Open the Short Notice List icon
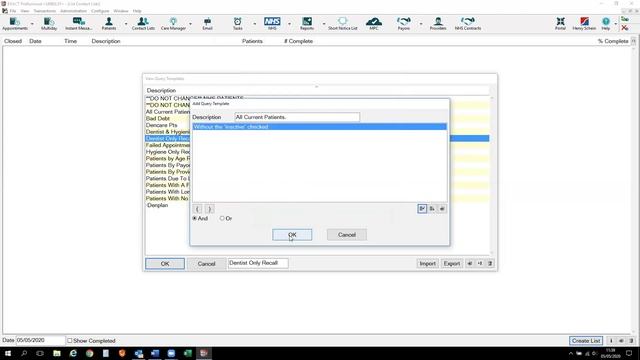Viewport: 640px width, 360px height. (x=342, y=24)
